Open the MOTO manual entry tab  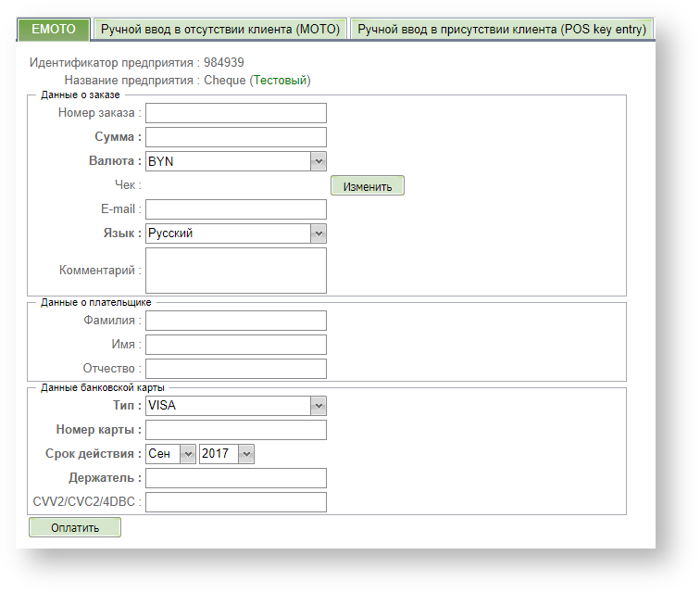[220, 30]
